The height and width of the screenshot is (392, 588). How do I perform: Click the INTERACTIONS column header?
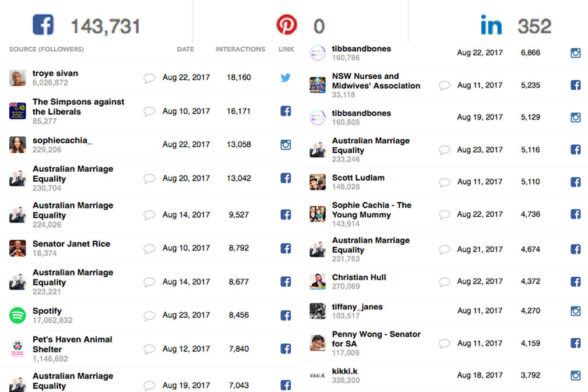(x=240, y=49)
